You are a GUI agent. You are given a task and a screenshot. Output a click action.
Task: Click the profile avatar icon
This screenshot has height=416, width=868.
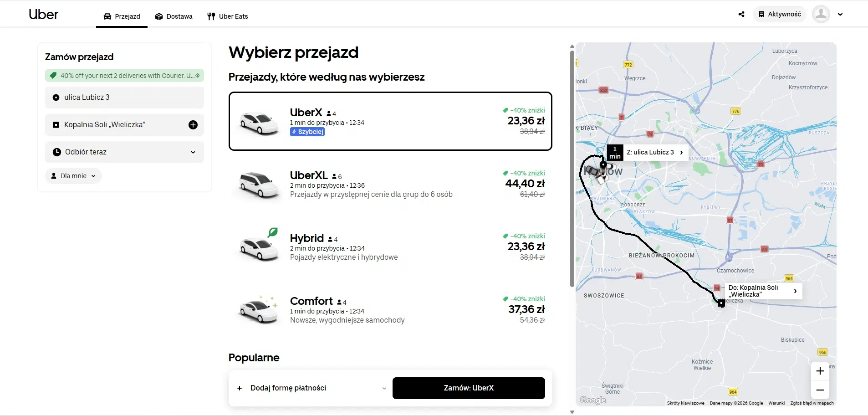coord(822,14)
